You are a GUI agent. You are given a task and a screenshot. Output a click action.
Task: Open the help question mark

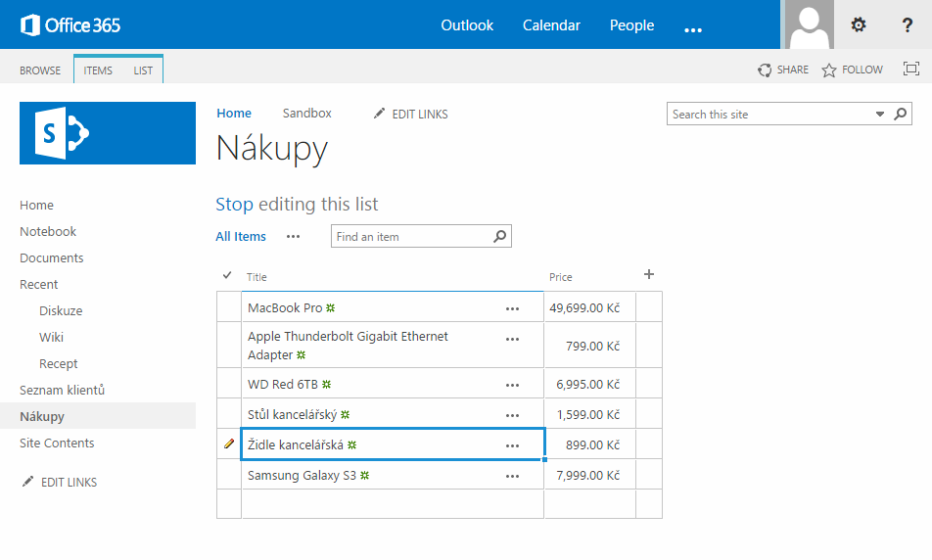tap(907, 25)
